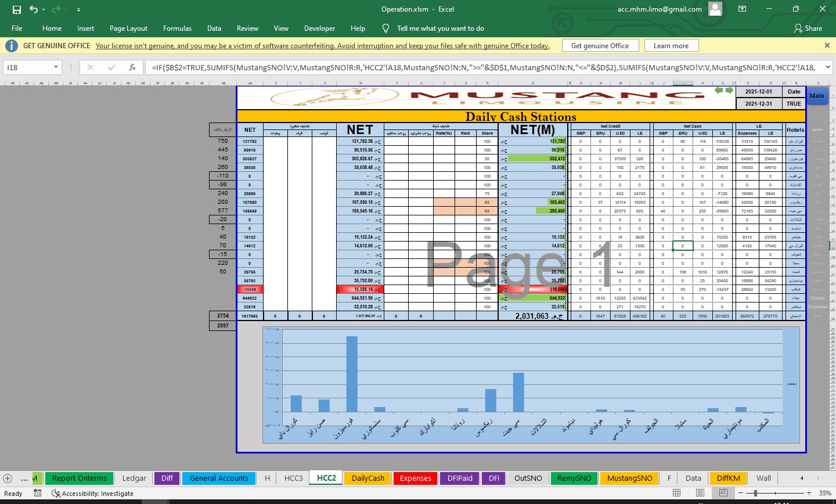Dismiss the genuine Office warning bar
836x504 pixels.
pyautogui.click(x=827, y=45)
